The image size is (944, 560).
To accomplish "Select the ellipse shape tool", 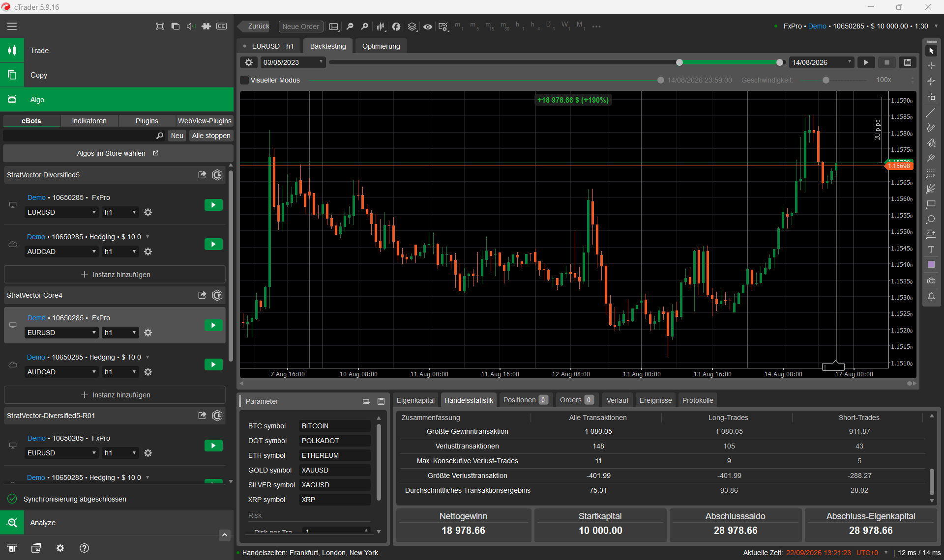I will tap(931, 219).
